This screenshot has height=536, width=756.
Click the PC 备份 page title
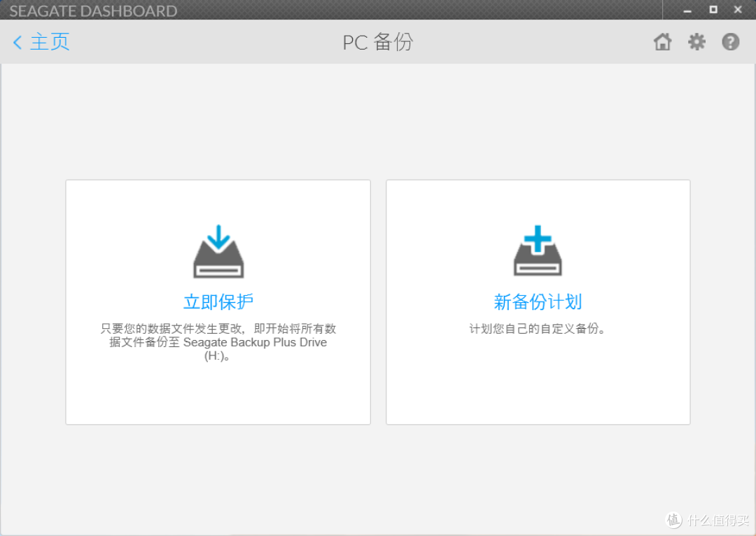pos(377,42)
